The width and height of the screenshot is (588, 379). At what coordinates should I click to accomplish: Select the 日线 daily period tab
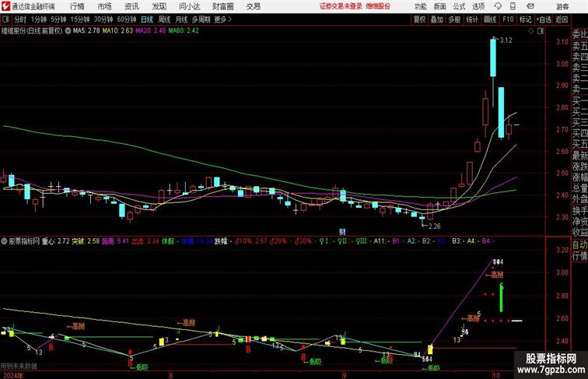point(147,19)
